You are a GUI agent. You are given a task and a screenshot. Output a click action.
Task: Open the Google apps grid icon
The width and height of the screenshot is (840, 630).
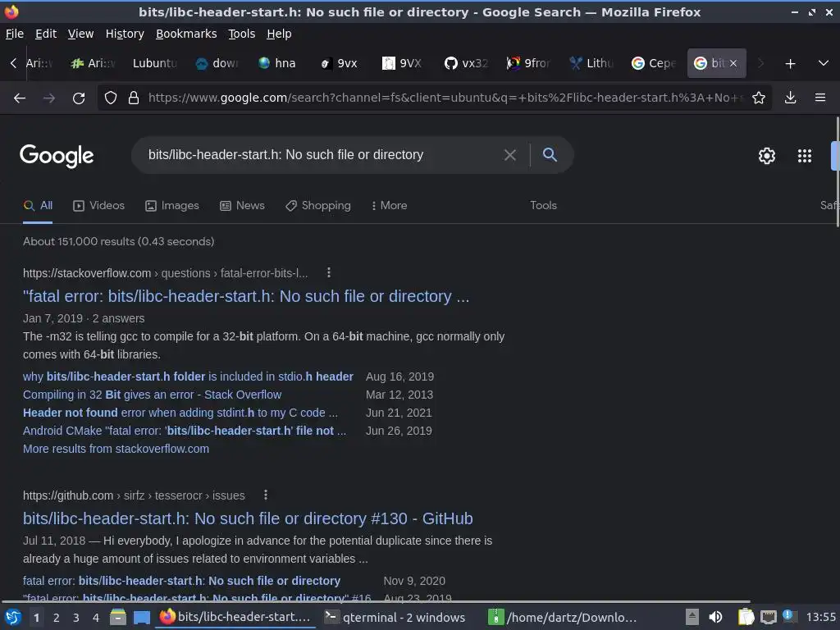tap(805, 156)
